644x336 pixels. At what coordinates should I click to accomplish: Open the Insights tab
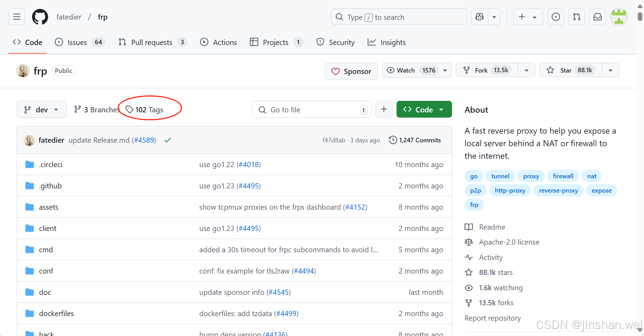tap(386, 42)
